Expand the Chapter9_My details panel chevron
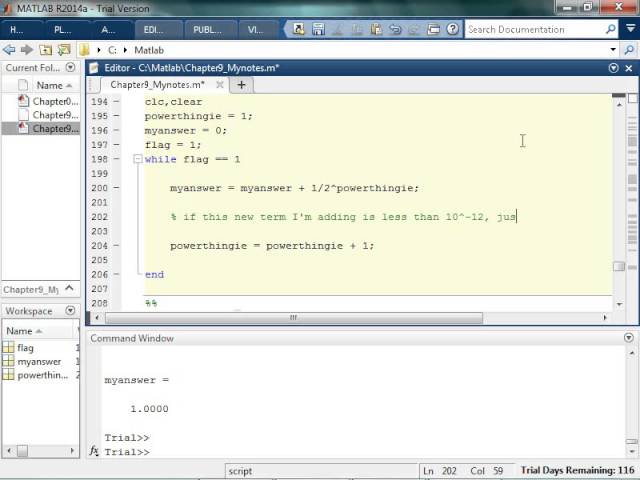 pos(69,289)
